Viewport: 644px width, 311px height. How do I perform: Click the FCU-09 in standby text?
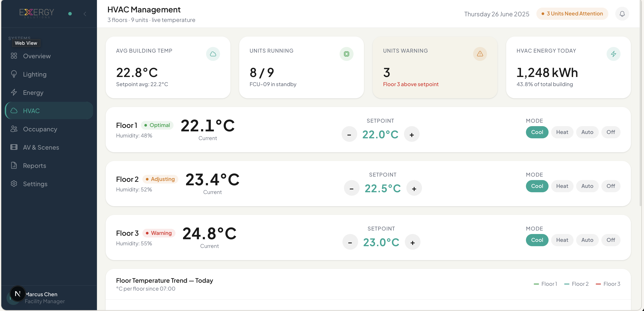pos(273,84)
